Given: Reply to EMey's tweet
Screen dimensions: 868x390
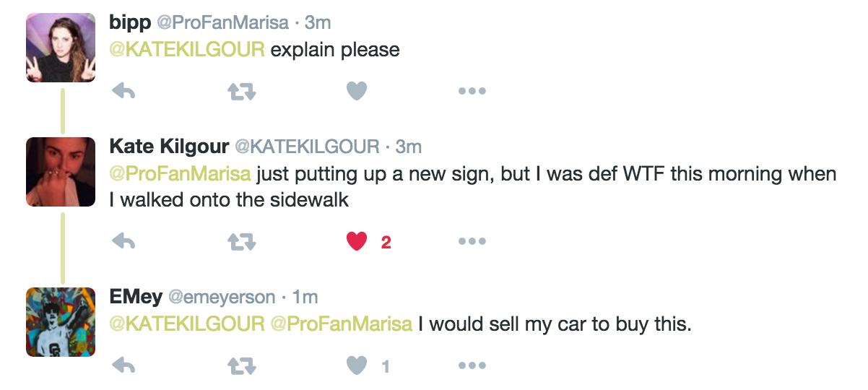Looking at the screenshot, I should [124, 366].
